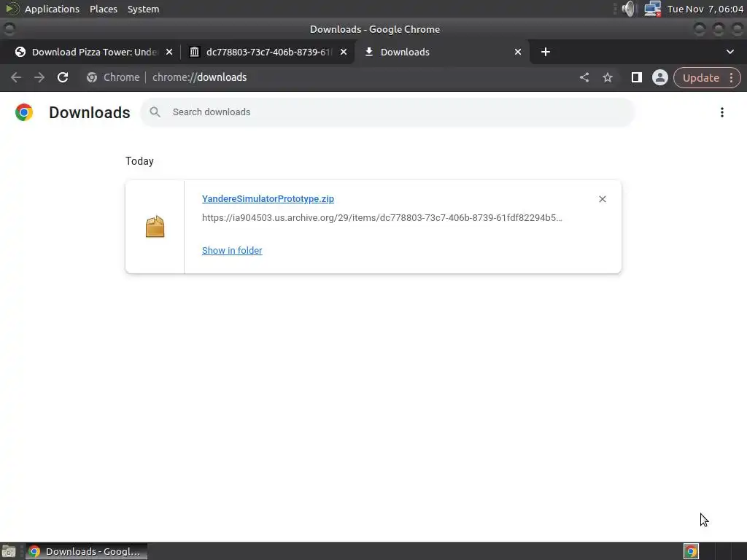Expand the tab search chevron
Screen dimensions: 747x560
click(729, 52)
